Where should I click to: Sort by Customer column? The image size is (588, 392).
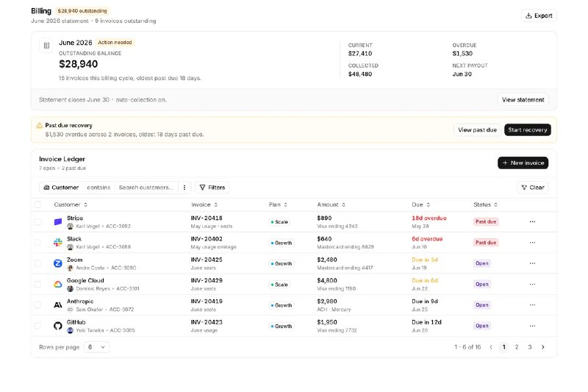[71, 204]
